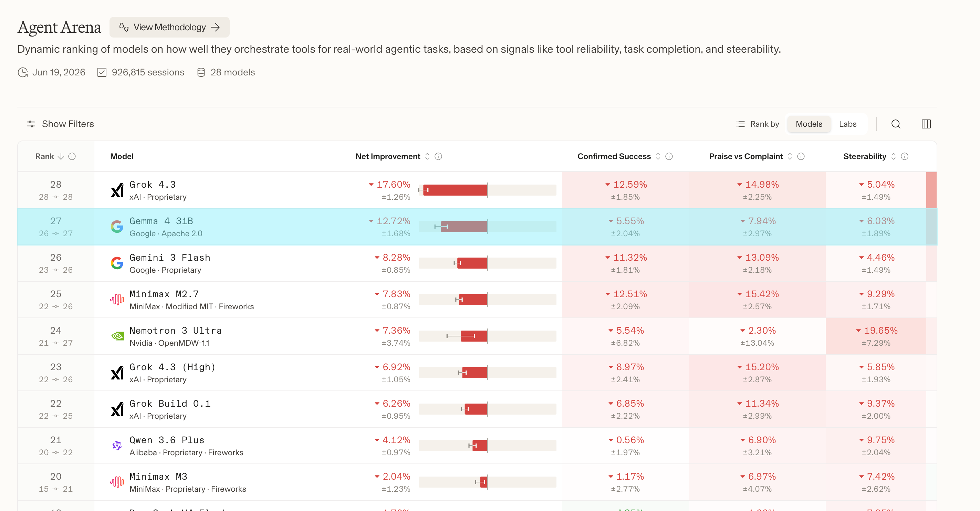Switch ranking to Labs tab
This screenshot has height=511, width=980.
click(x=848, y=124)
